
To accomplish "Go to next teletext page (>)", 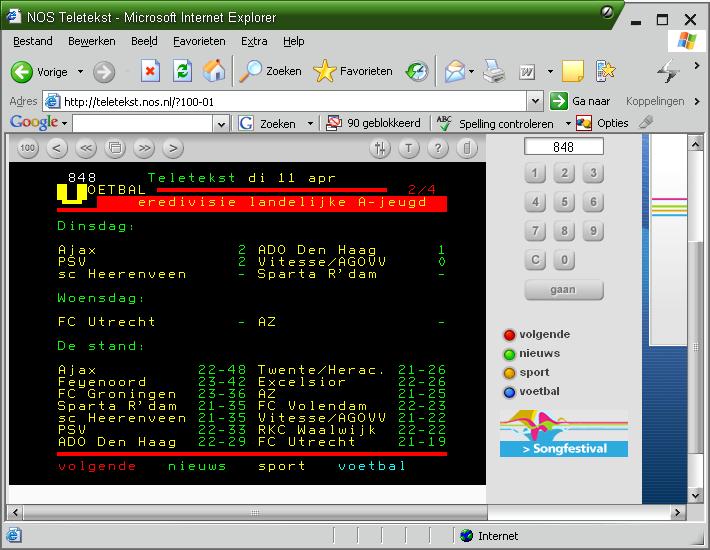I will pyautogui.click(x=173, y=148).
